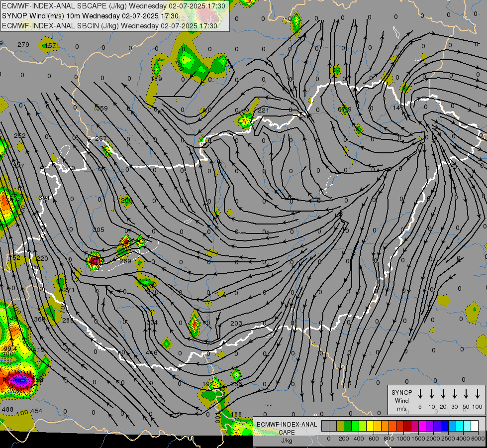Click the 800 tick label on color scale
Image resolution: width=487 pixels, height=448 pixels.
pos(389,439)
